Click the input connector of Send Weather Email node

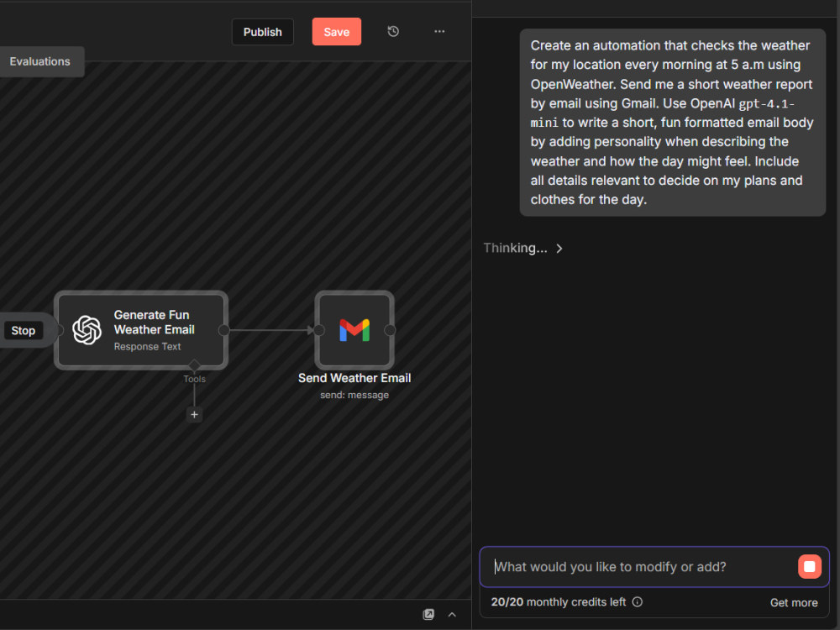click(318, 330)
